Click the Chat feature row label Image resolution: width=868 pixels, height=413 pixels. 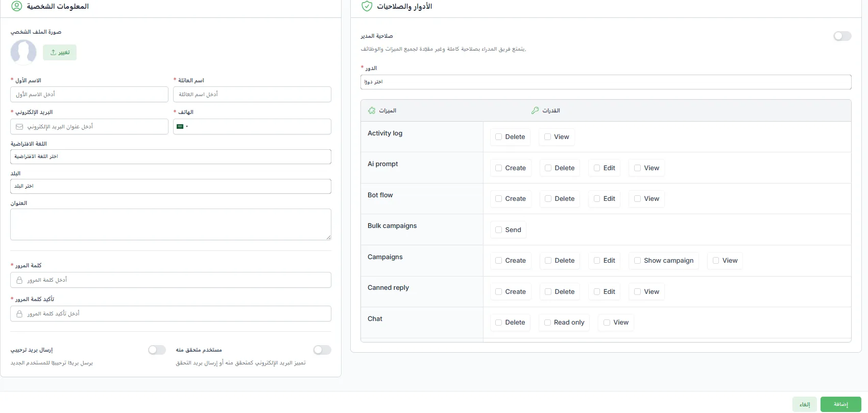click(375, 319)
